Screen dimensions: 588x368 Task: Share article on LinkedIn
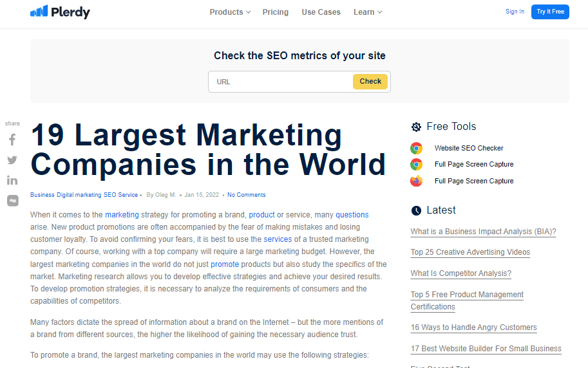point(12,180)
